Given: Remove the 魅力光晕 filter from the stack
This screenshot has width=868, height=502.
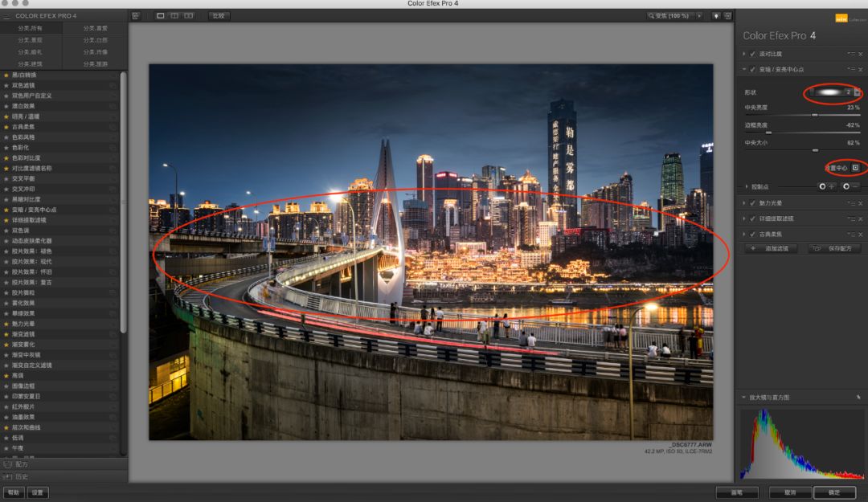Looking at the screenshot, I should point(861,204).
